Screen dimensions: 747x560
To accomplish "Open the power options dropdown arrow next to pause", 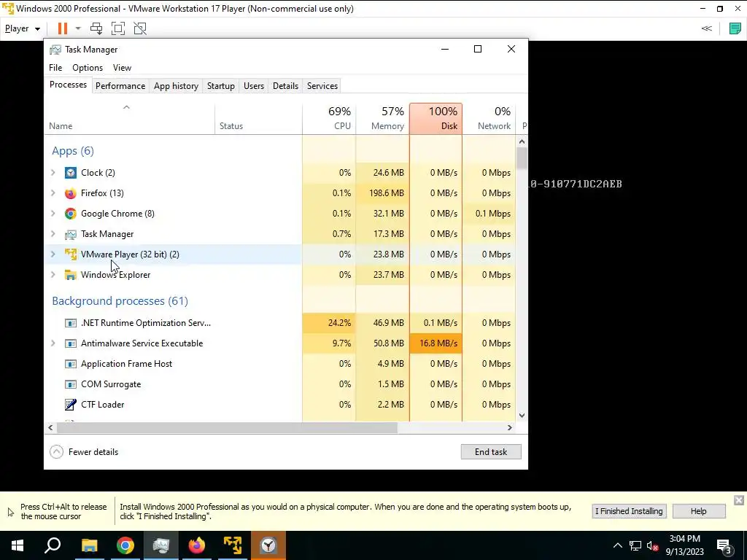I will coord(78,28).
